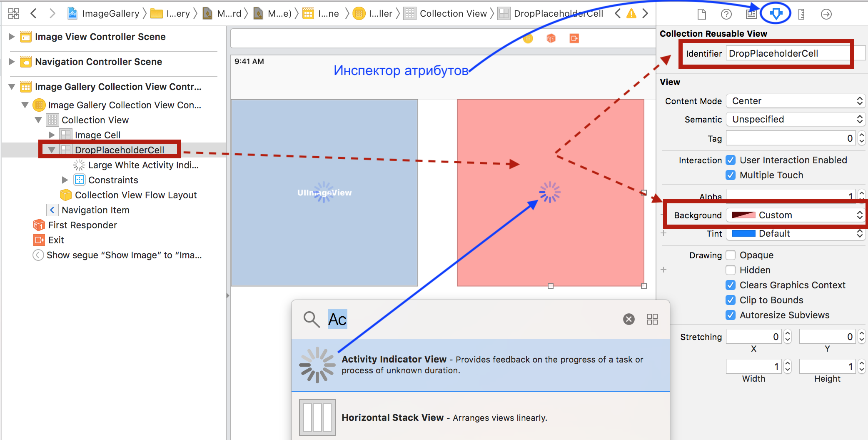Expand Image View Controller Scene
The height and width of the screenshot is (440, 868).
[x=12, y=37]
